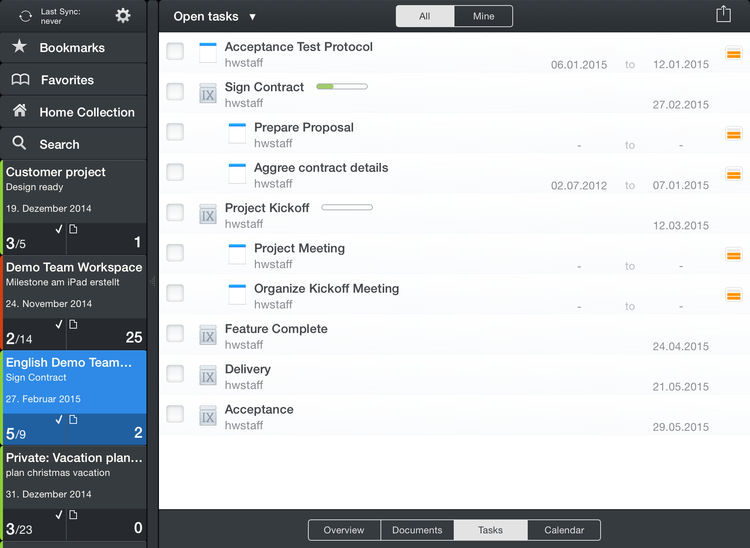Viewport: 750px width, 548px height.
Task: Switch to the Calendar tab
Action: (x=563, y=530)
